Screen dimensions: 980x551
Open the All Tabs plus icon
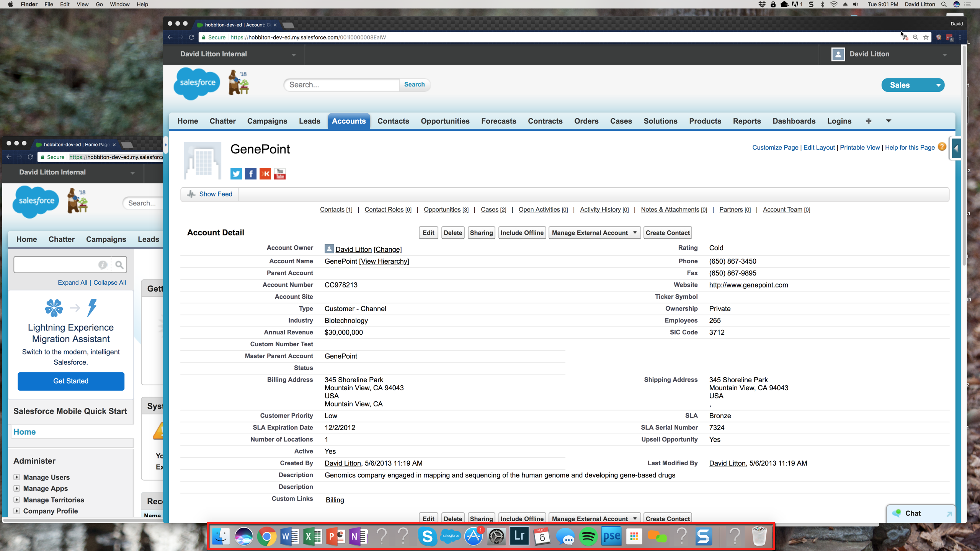[868, 121]
